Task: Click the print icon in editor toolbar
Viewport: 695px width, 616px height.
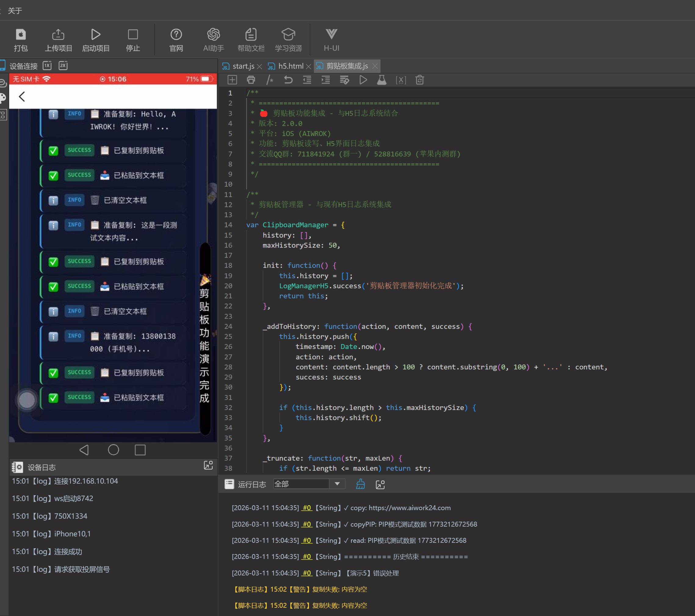Action: [251, 80]
